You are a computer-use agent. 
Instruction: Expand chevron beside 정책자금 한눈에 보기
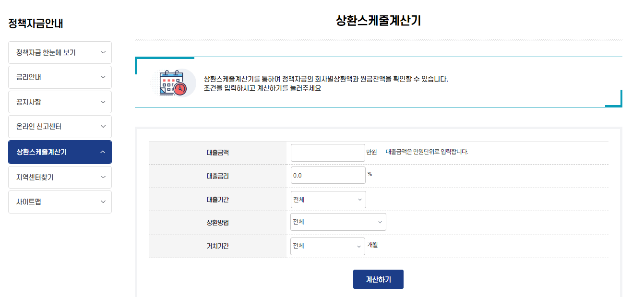click(103, 52)
